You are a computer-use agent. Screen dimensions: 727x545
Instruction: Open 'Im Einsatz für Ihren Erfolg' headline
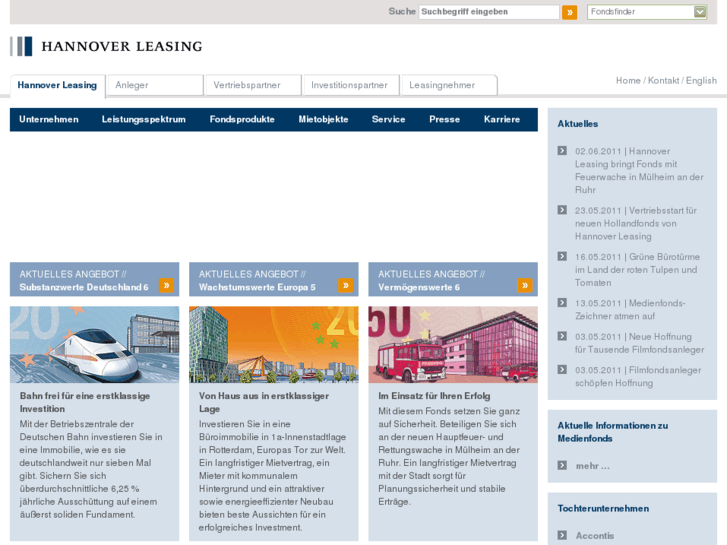(x=434, y=396)
